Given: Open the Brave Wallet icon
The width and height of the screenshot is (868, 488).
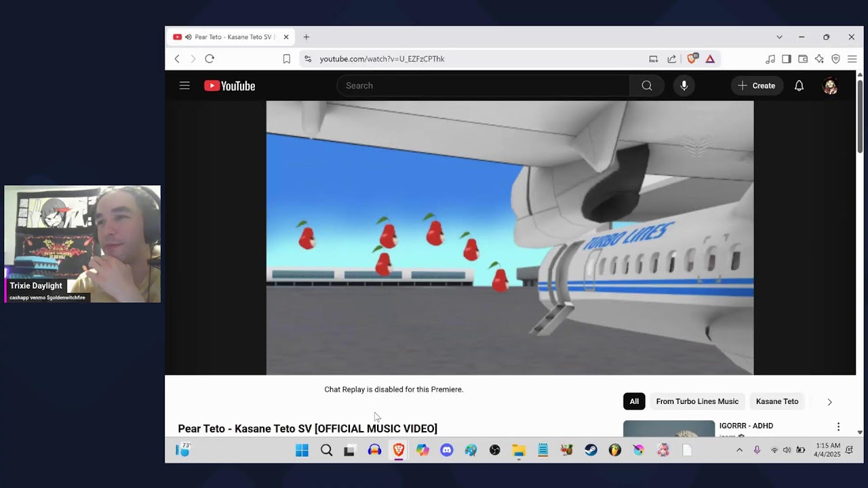Looking at the screenshot, I should (803, 59).
